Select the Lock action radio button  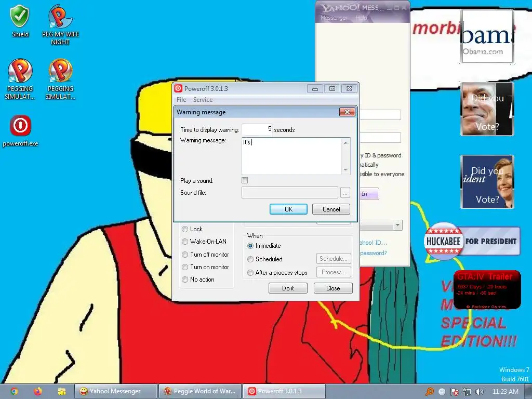pos(185,229)
